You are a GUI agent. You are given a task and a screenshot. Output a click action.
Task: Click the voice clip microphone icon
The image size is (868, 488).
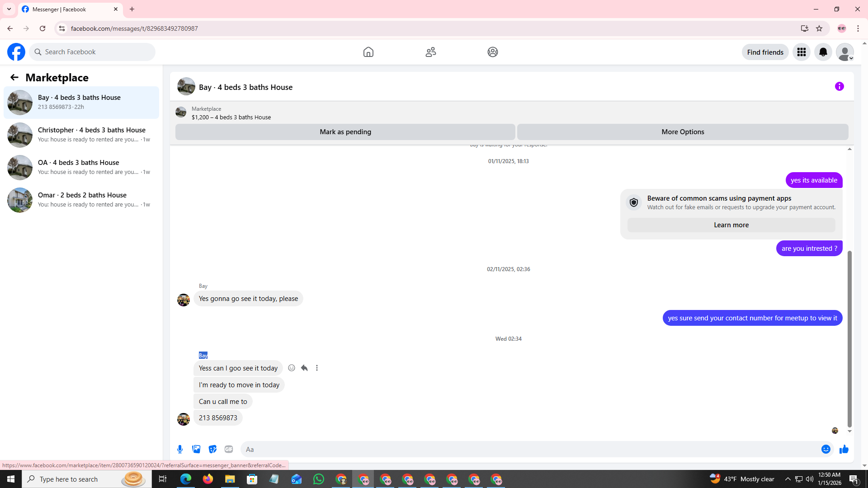pyautogui.click(x=180, y=449)
